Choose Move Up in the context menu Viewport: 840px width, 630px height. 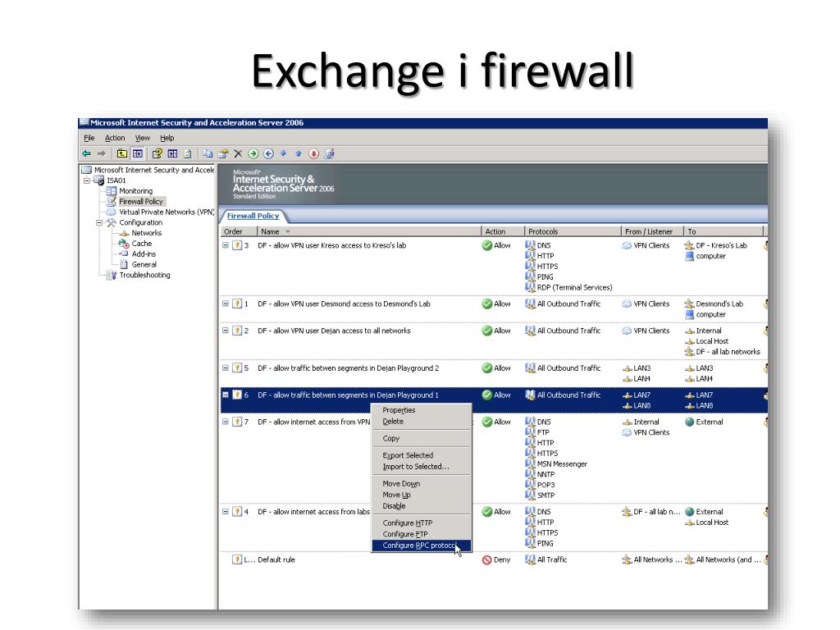(x=421, y=495)
